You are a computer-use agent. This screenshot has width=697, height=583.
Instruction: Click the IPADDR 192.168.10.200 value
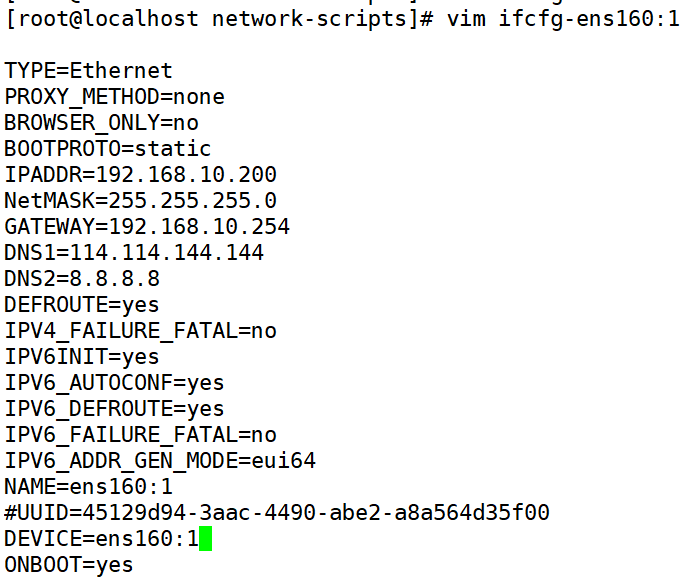(x=186, y=175)
